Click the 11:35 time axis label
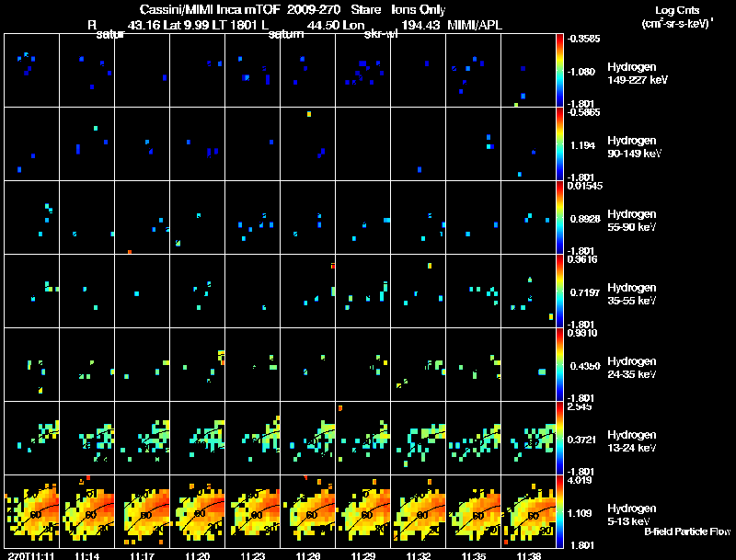 pyautogui.click(x=474, y=556)
